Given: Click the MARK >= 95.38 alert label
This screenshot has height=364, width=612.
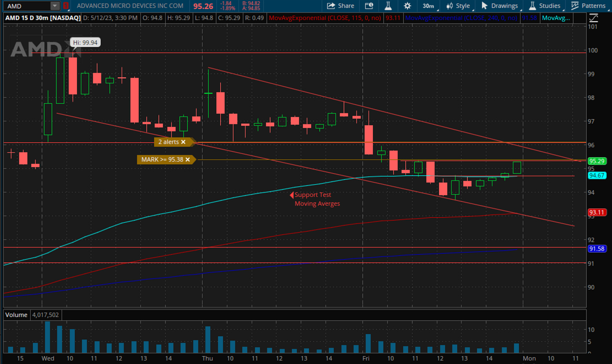Looking at the screenshot, I should pyautogui.click(x=162, y=160).
